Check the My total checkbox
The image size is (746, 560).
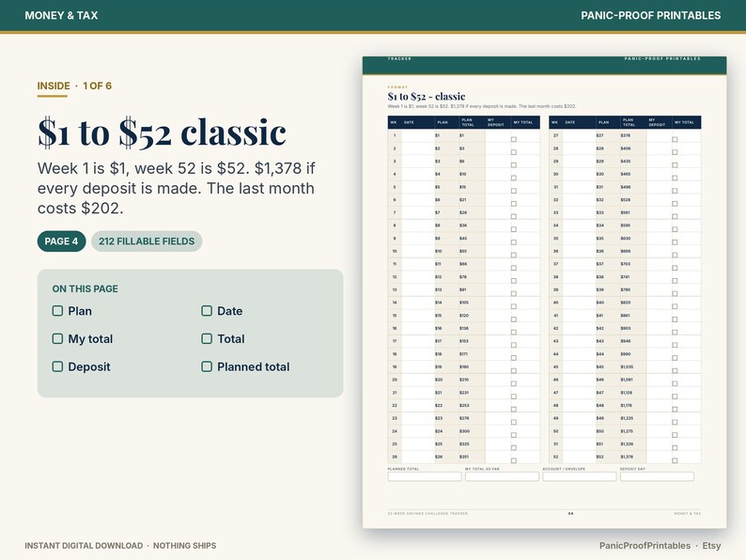[x=57, y=339]
